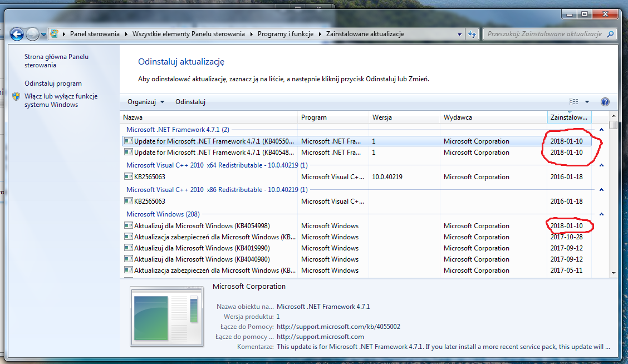
Task: Open the view options dropdown arrow
Action: pyautogui.click(x=587, y=102)
